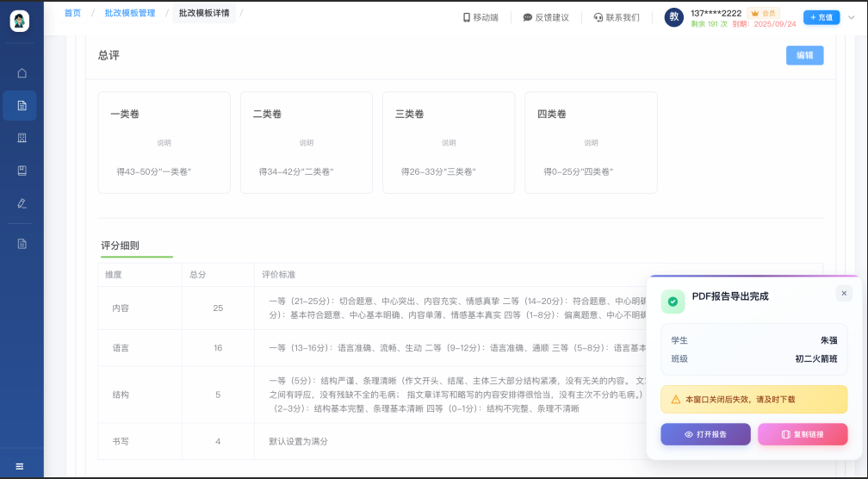The width and height of the screenshot is (868, 479).
Task: Click the pen/edit icon in the sidebar
Action: pyautogui.click(x=22, y=203)
